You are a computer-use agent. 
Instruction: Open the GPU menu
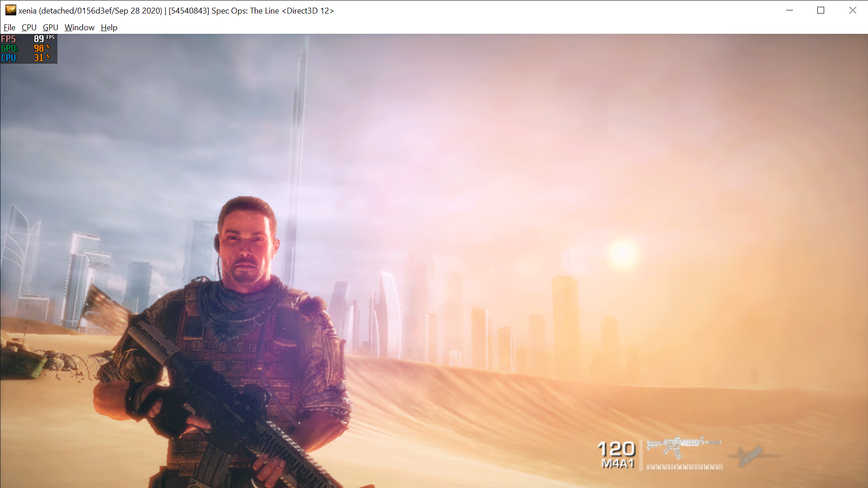(50, 28)
